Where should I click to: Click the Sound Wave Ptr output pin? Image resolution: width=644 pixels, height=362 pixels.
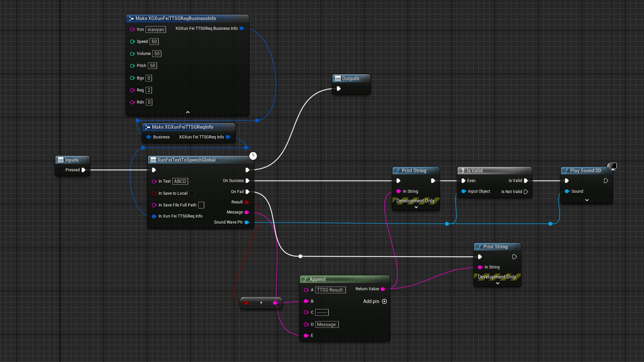coord(247,222)
